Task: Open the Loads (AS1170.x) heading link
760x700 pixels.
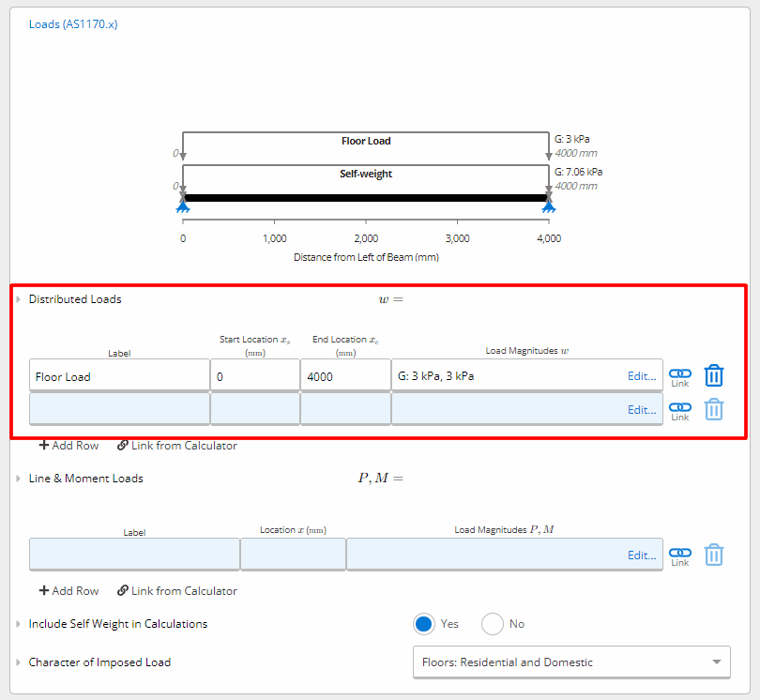Action: pos(73,24)
